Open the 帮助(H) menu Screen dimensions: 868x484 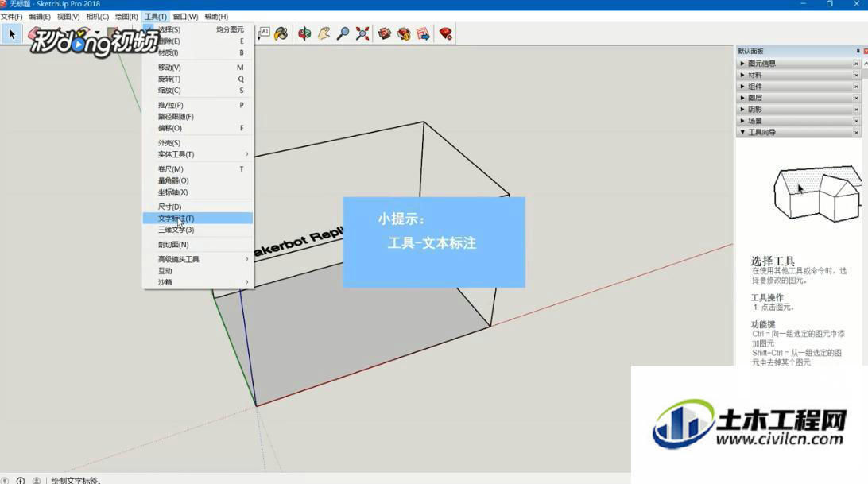[x=216, y=17]
